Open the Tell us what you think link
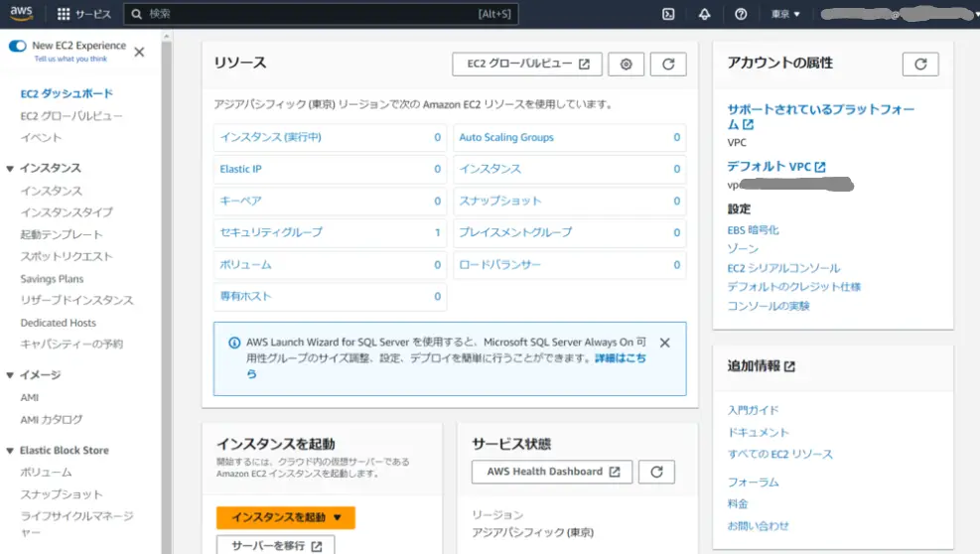 [x=70, y=59]
